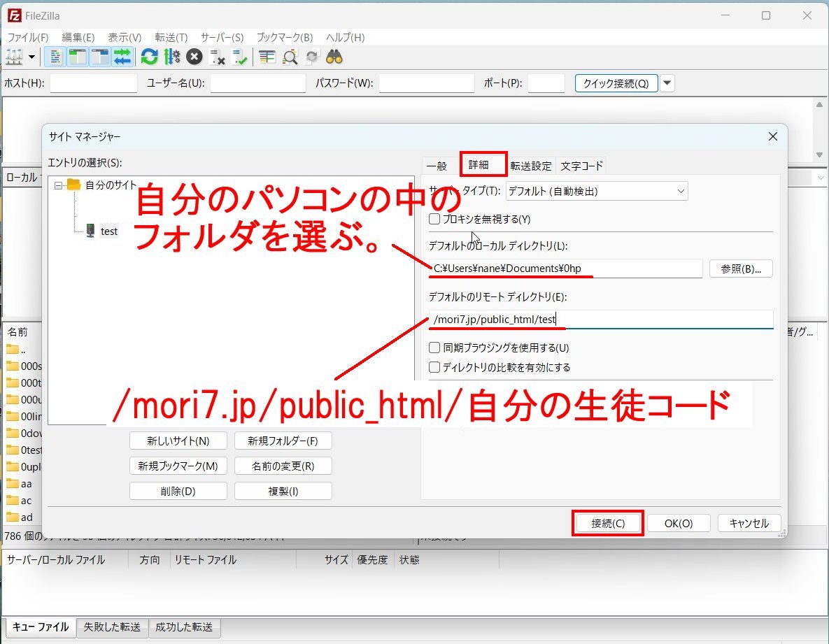
Task: Switch to the 一般 tab
Action: (437, 166)
